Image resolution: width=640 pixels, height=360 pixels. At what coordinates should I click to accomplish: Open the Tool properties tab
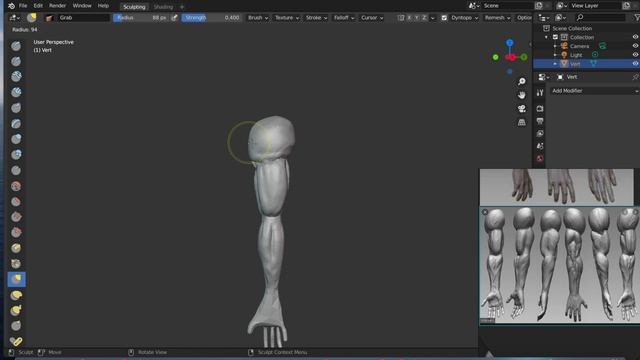(x=540, y=93)
